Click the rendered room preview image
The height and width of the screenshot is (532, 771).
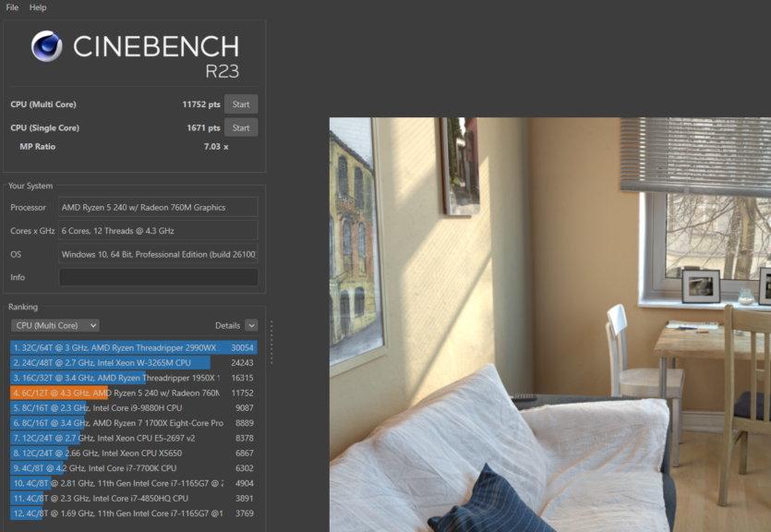point(549,323)
